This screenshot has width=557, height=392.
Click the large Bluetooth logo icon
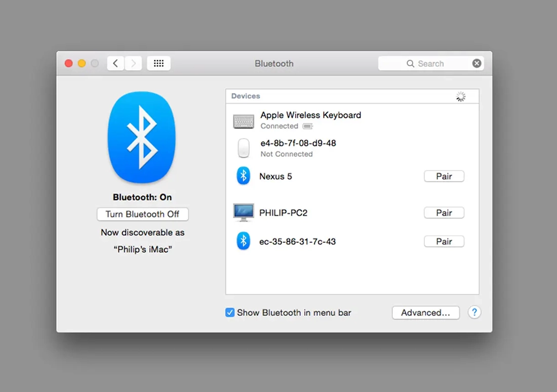coord(142,138)
